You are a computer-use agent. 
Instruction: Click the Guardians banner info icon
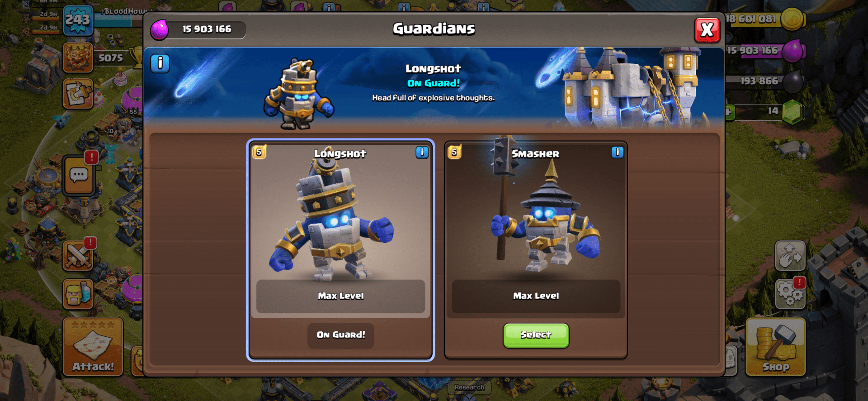click(x=160, y=63)
